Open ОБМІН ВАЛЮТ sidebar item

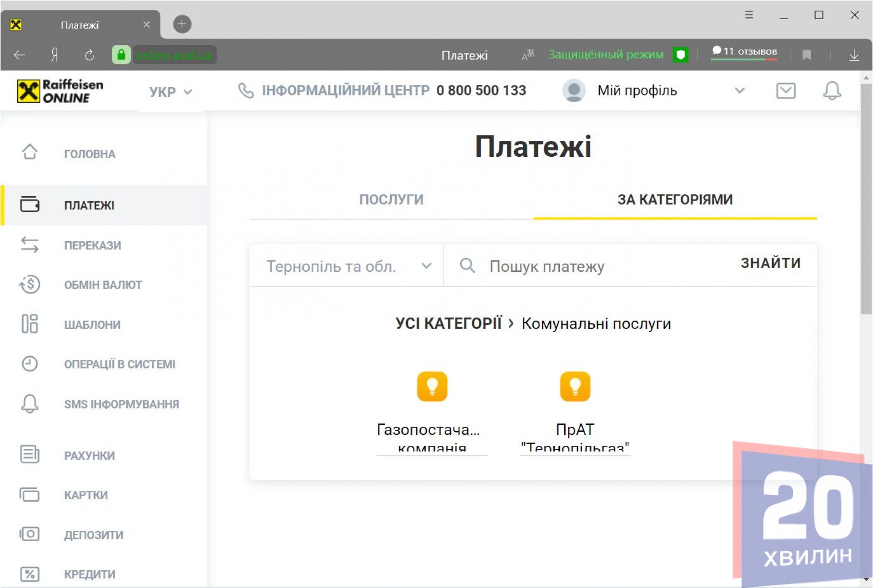coord(103,285)
